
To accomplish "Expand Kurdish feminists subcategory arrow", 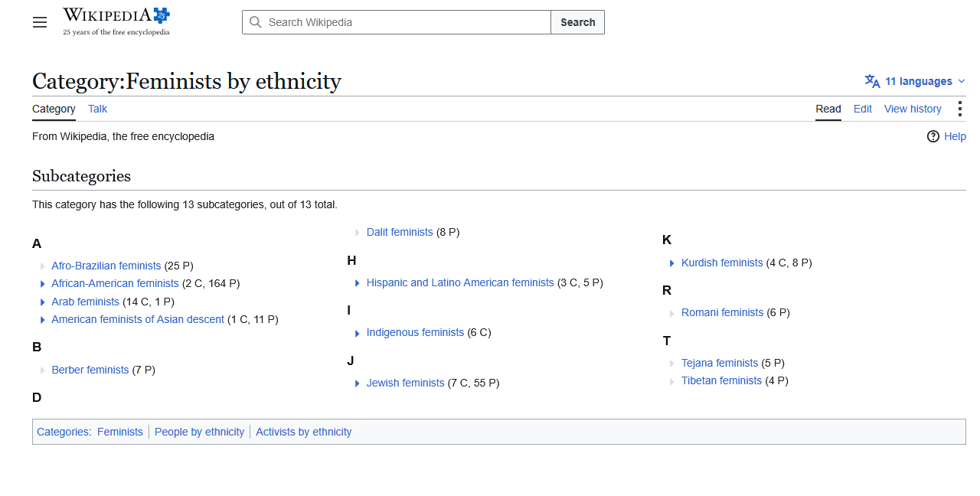I will tap(672, 263).
